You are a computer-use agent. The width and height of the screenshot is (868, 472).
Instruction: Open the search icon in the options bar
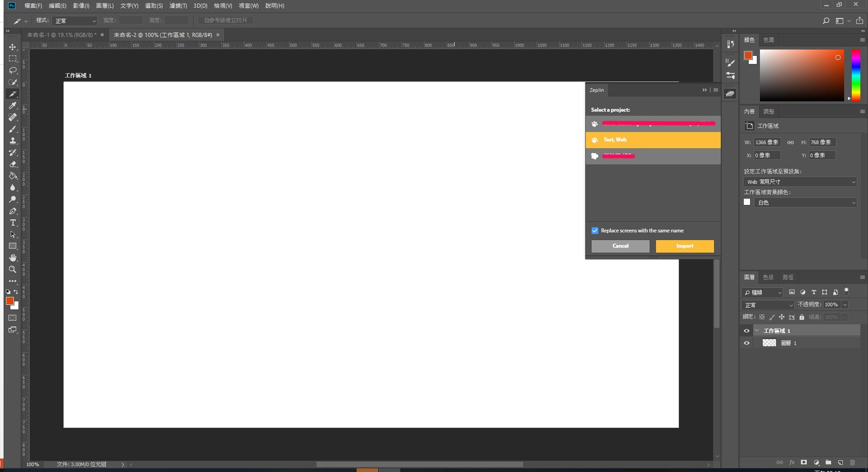click(826, 21)
